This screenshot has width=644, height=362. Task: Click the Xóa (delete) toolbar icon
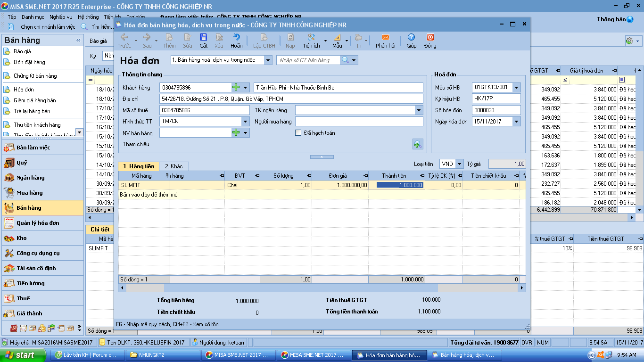pyautogui.click(x=219, y=37)
